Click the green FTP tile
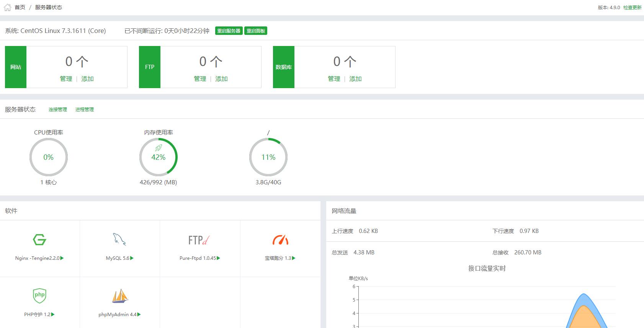 tap(150, 67)
